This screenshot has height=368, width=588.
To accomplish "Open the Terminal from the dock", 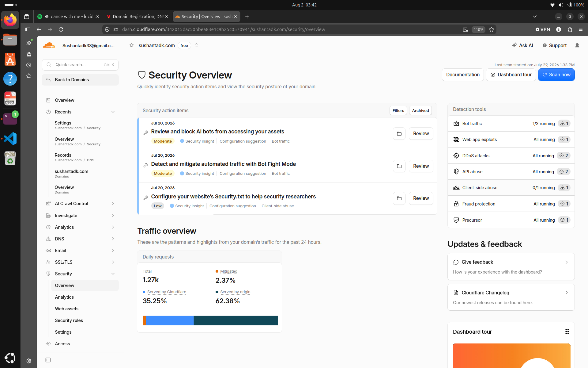I will (x=10, y=119).
